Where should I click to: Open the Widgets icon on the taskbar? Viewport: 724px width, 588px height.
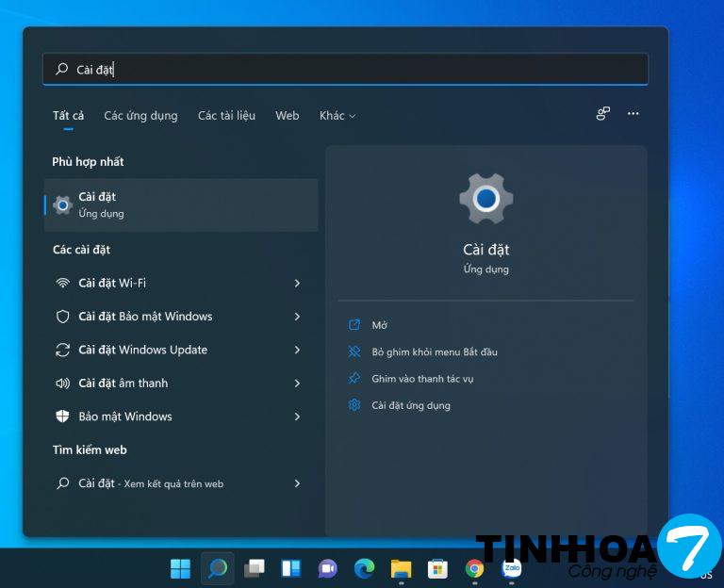click(290, 568)
